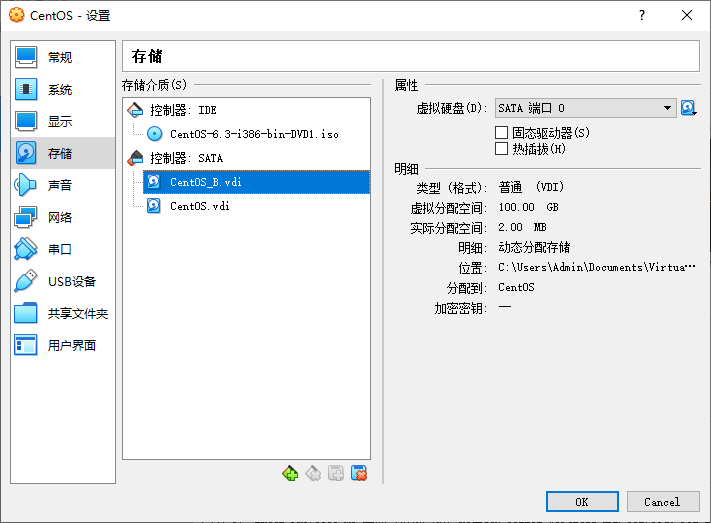Select the IDE controller row
The width and height of the screenshot is (711, 523).
[247, 110]
